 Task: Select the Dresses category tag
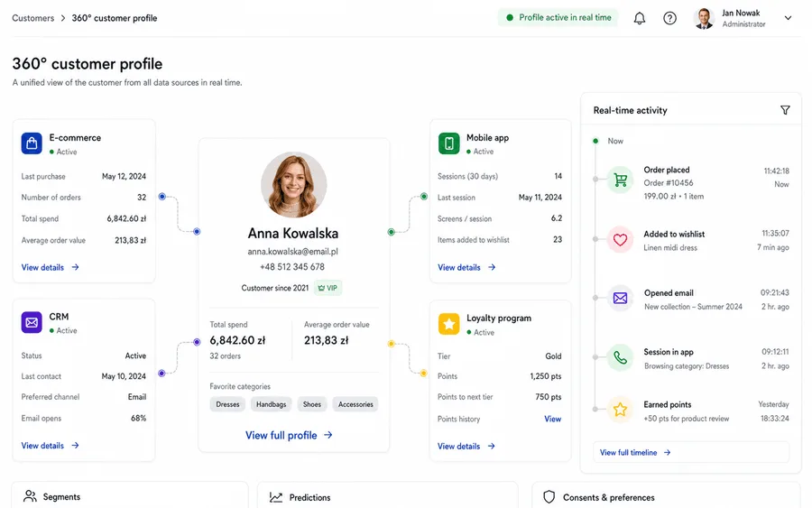[228, 404]
